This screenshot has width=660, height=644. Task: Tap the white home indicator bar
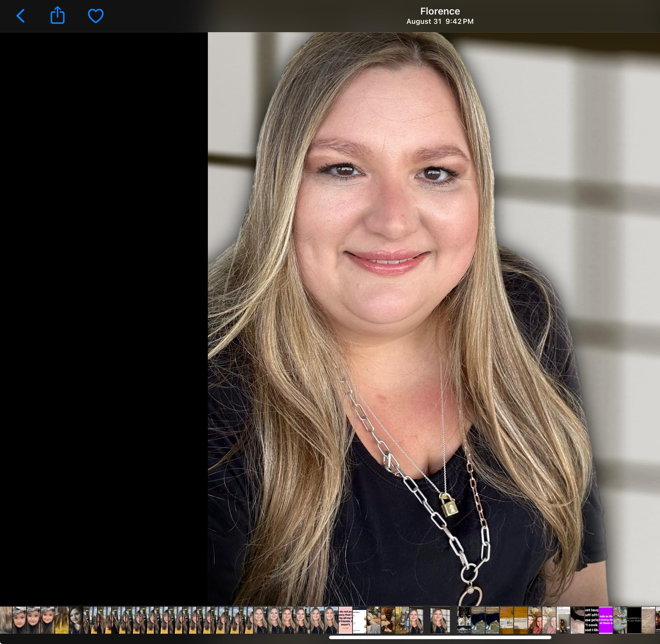click(440, 638)
